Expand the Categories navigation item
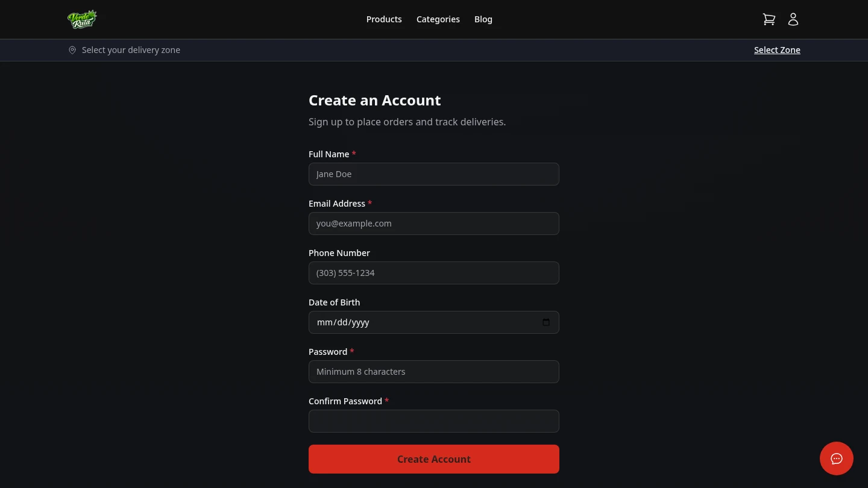Image resolution: width=868 pixels, height=488 pixels. (438, 19)
